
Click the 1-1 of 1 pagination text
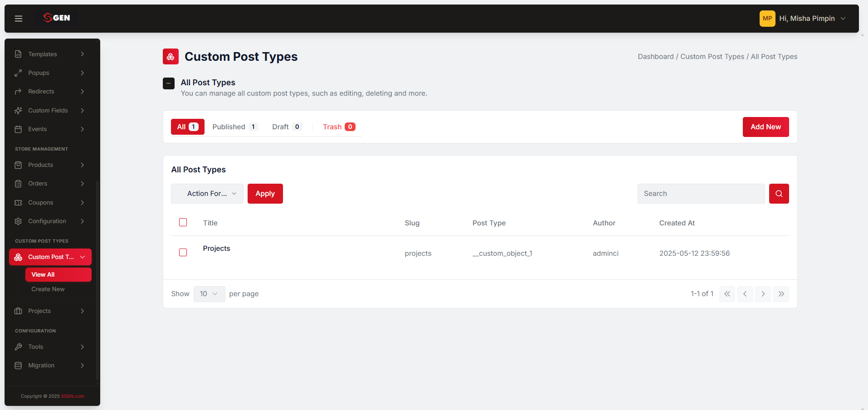click(702, 294)
